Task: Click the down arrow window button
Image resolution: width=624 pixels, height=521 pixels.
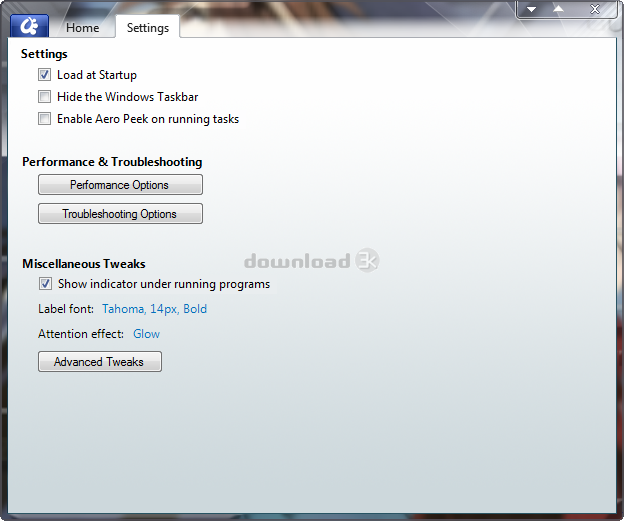Action: [x=531, y=9]
